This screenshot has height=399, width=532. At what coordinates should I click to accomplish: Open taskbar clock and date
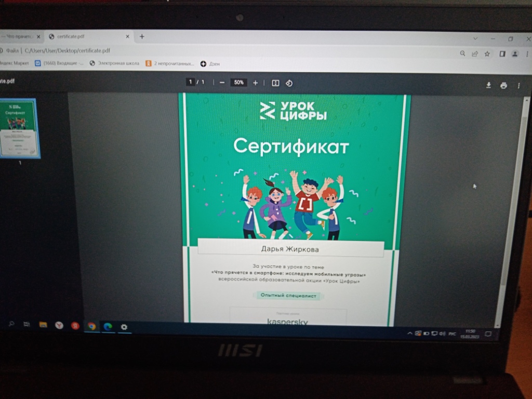point(470,334)
